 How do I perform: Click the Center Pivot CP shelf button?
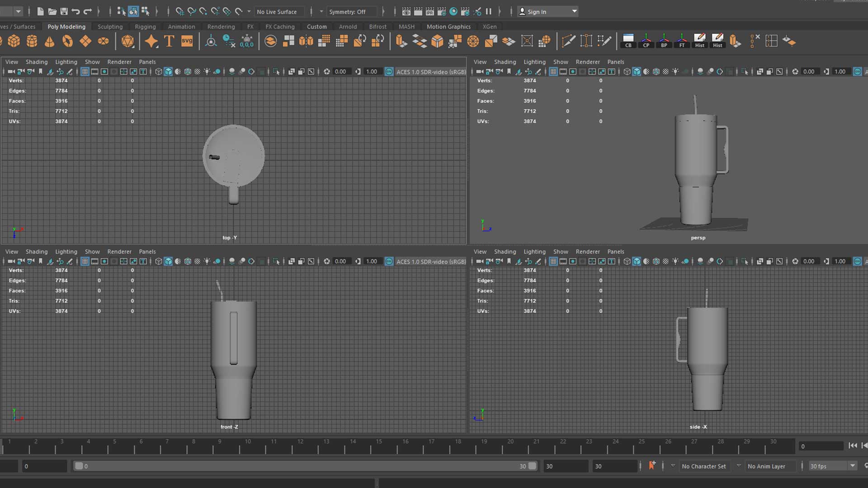tap(646, 41)
